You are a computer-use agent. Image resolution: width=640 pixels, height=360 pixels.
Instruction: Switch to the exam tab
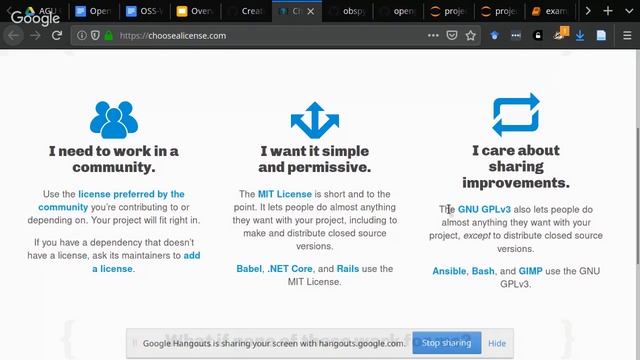click(550, 11)
